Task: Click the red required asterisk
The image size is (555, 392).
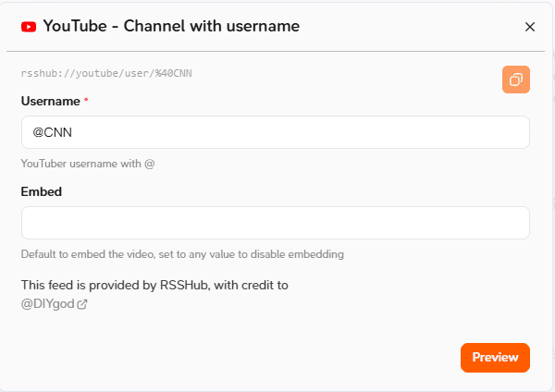Action: (x=86, y=100)
